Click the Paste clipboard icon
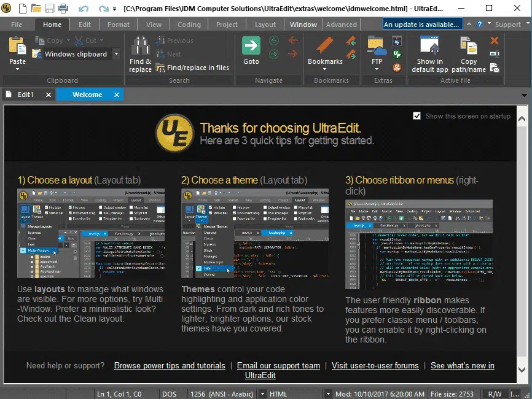 (x=17, y=46)
